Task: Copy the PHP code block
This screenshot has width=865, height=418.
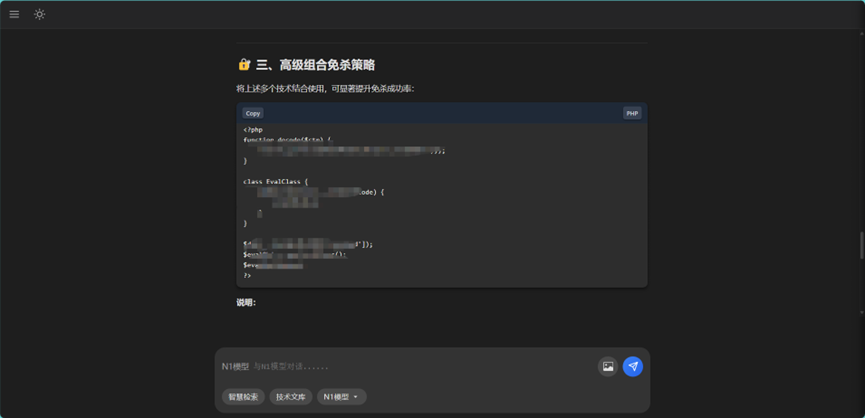Action: click(x=253, y=113)
